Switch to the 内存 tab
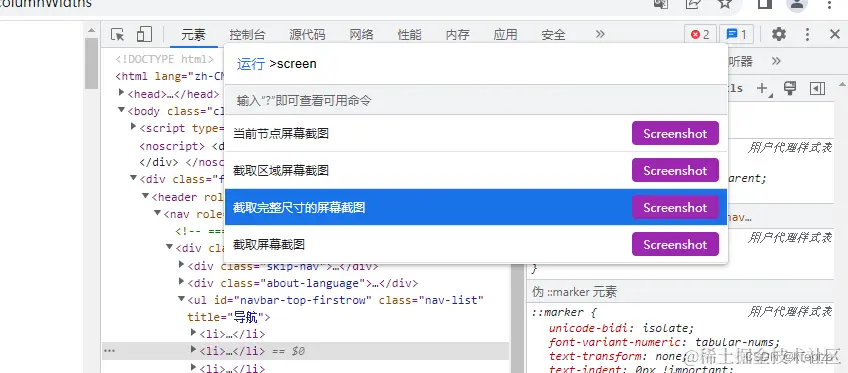 (x=458, y=35)
